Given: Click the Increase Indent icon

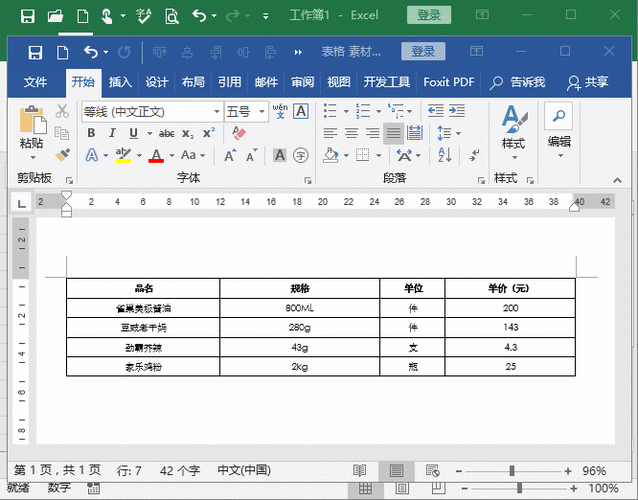Looking at the screenshot, I should [457, 111].
